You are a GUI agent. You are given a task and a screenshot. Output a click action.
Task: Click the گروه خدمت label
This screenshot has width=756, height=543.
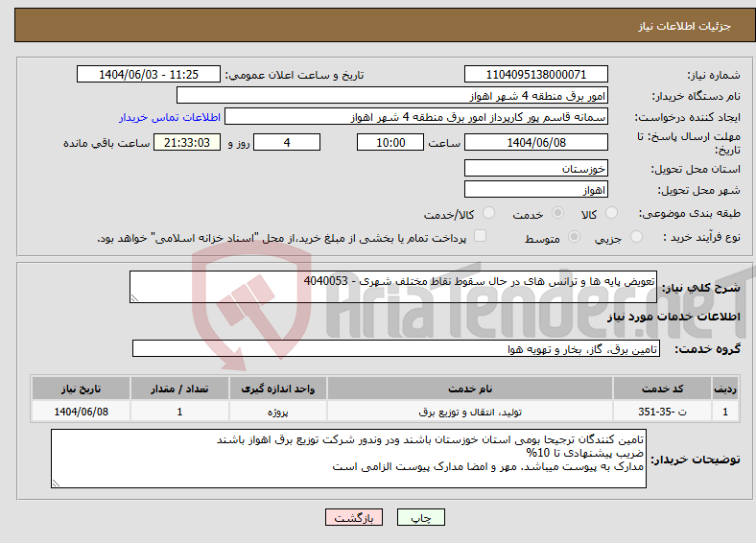coord(707,349)
